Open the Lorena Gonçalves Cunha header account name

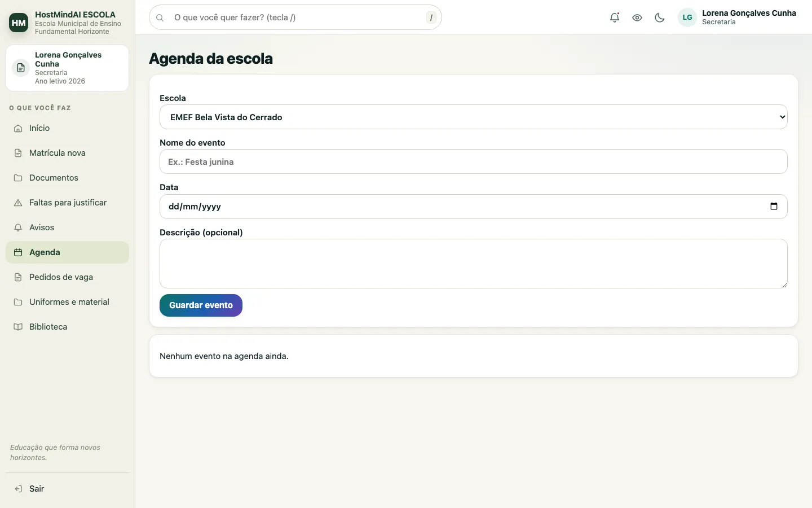(749, 13)
